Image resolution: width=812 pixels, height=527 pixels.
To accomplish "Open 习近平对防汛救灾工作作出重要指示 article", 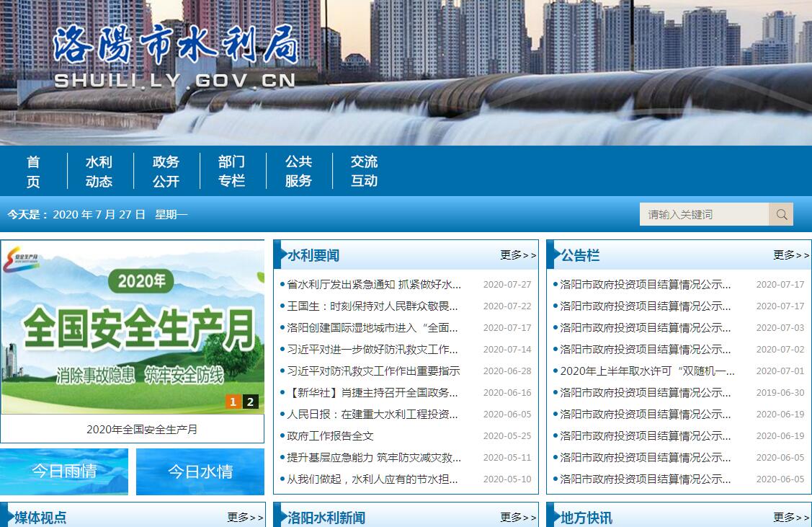I will 373,371.
